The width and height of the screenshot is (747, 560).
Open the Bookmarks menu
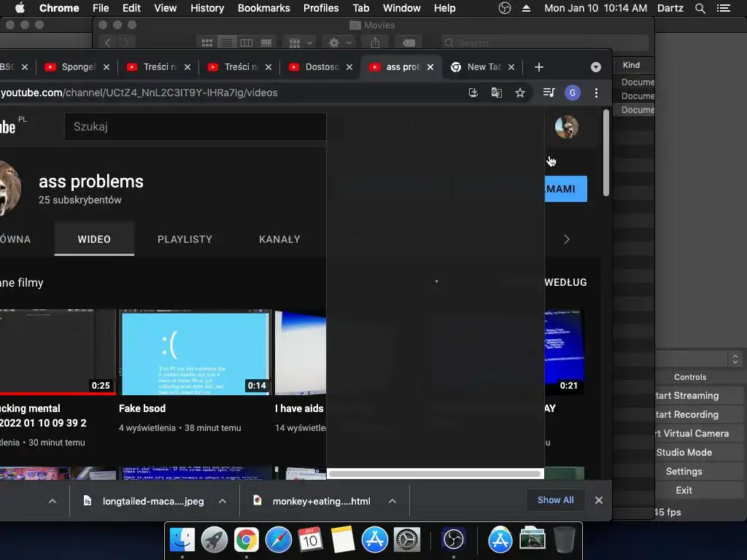click(264, 8)
